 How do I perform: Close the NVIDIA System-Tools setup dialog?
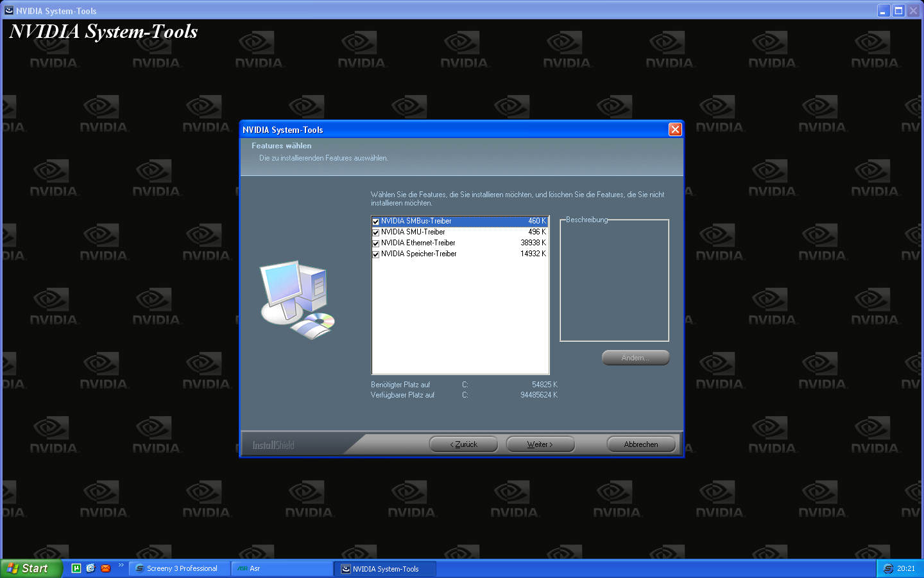pyautogui.click(x=675, y=129)
